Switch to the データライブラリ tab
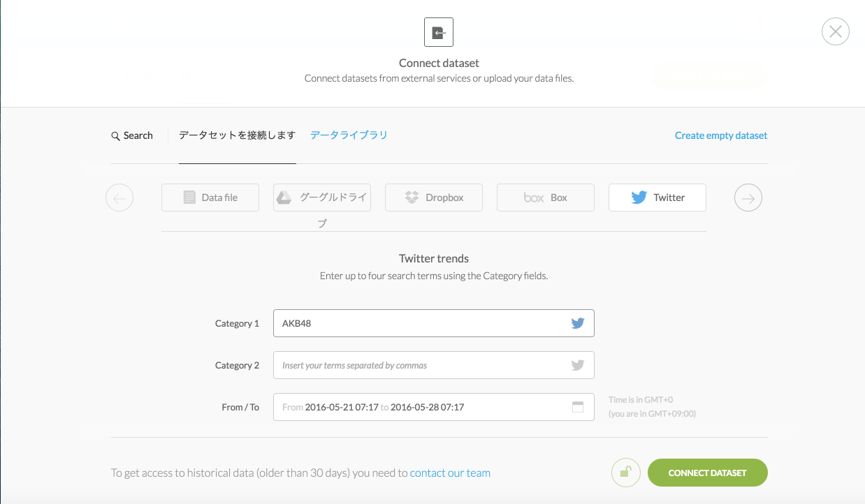 [349, 135]
